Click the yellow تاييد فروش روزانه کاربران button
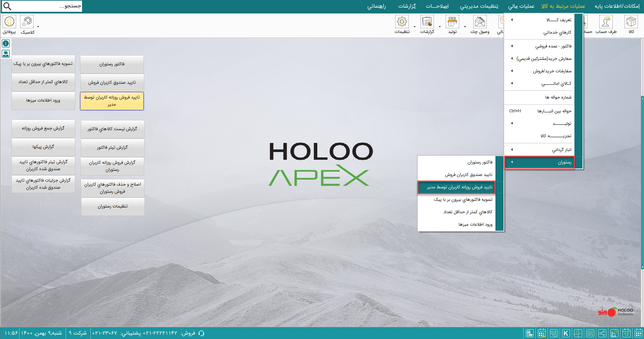 [x=112, y=101]
